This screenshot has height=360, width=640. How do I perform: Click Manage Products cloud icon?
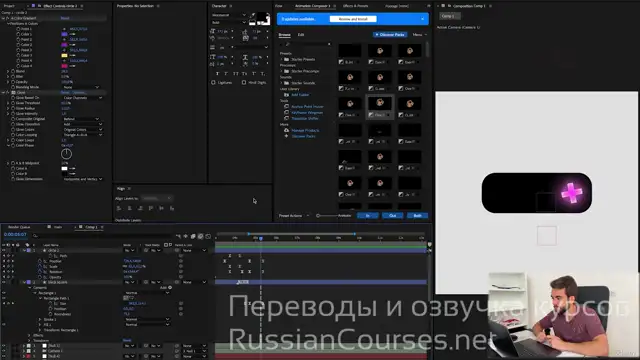[x=287, y=130]
